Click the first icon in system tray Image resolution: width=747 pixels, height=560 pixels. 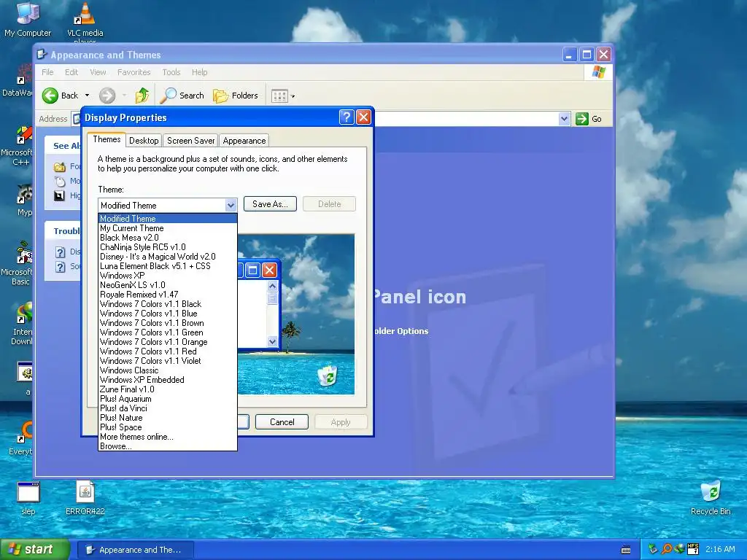coord(653,549)
